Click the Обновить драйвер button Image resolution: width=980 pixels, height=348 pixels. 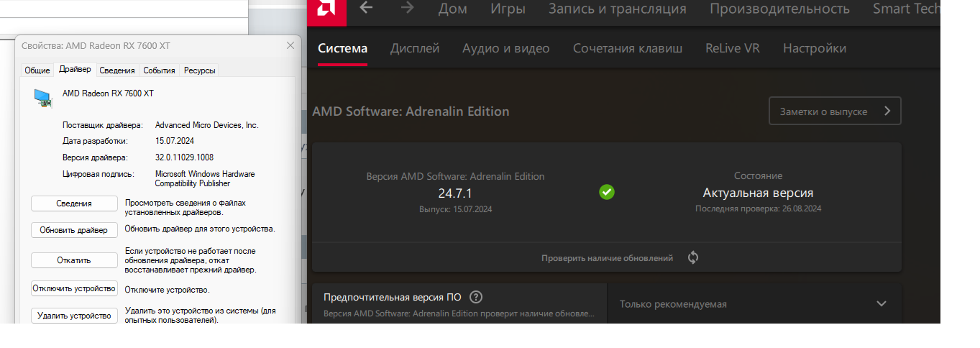coord(74,230)
